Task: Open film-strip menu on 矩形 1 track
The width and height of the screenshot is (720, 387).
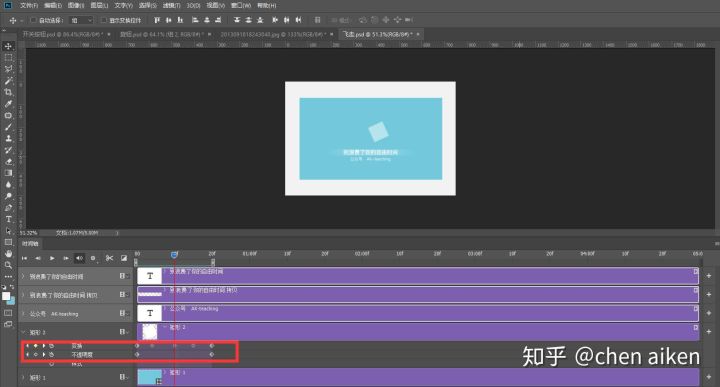Action: coord(124,377)
